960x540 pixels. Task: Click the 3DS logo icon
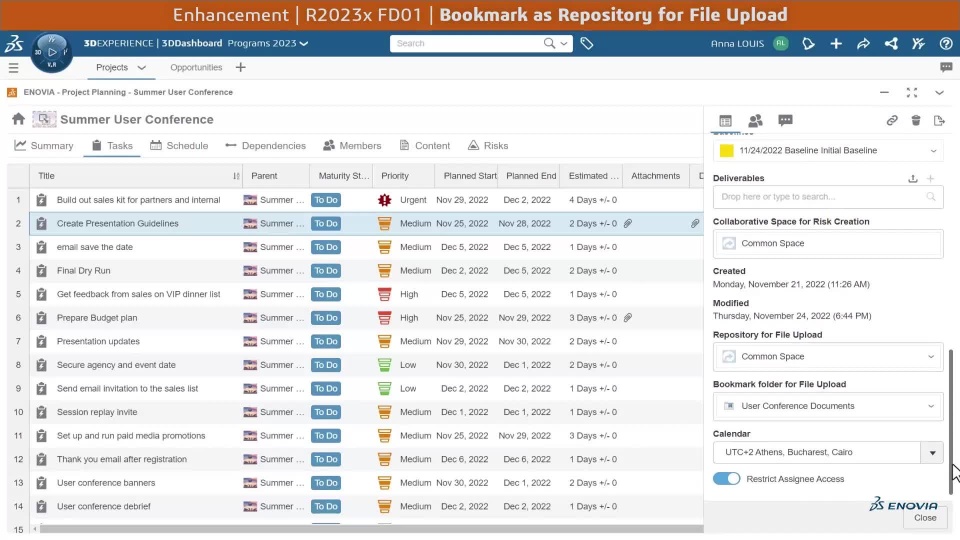[x=13, y=43]
